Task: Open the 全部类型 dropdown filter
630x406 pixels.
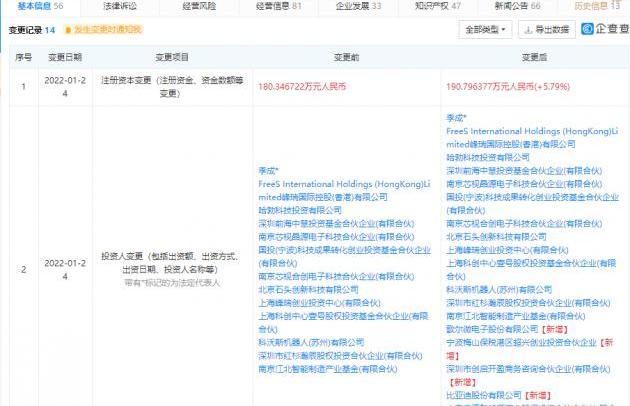Action: (485, 29)
